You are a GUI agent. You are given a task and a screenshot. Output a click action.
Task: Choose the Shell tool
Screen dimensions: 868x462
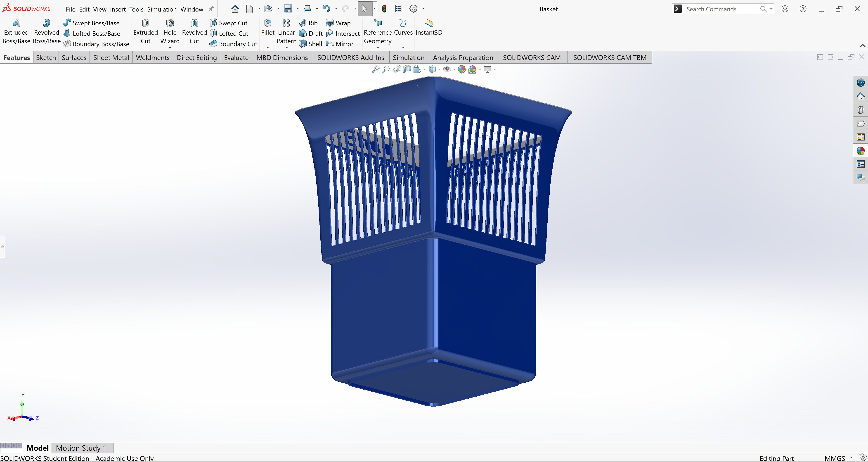[311, 44]
